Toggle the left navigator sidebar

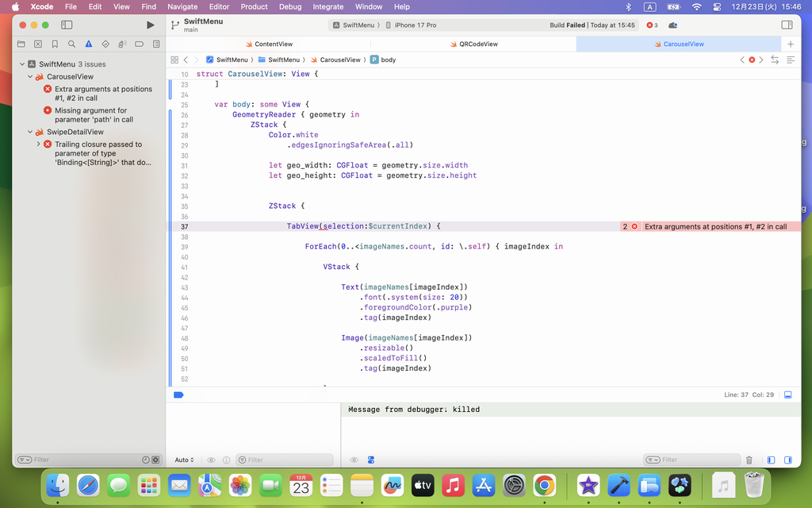(x=67, y=25)
